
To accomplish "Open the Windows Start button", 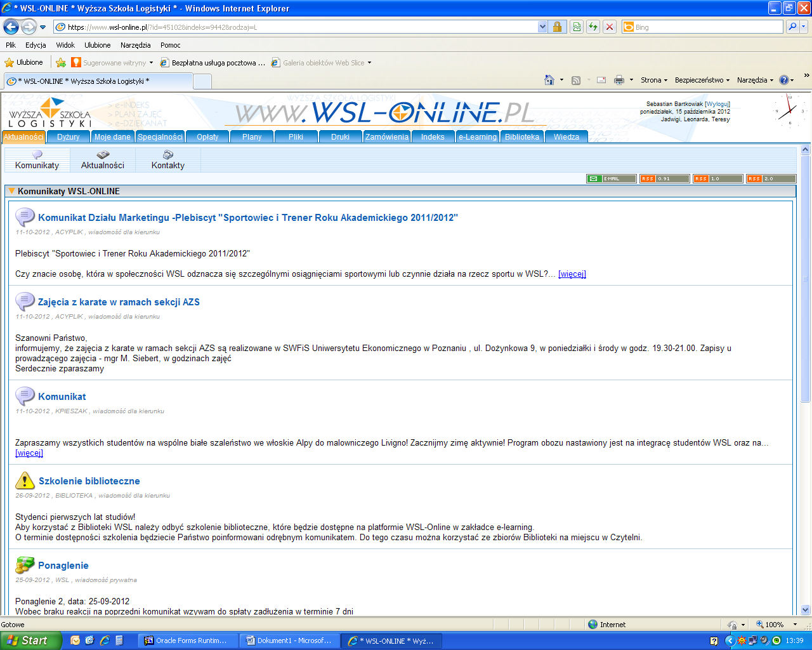I will click(x=31, y=640).
